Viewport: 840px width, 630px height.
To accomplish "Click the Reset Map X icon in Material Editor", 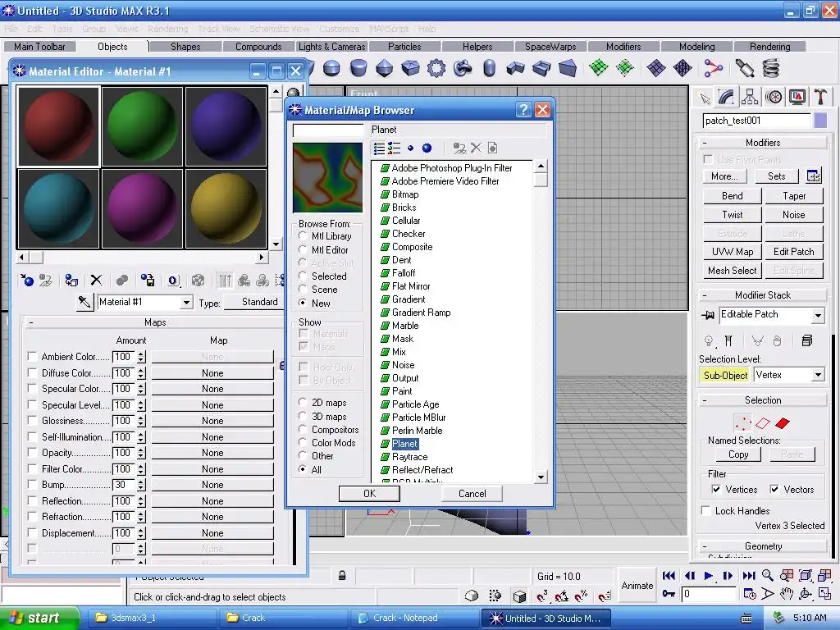I will [x=96, y=281].
